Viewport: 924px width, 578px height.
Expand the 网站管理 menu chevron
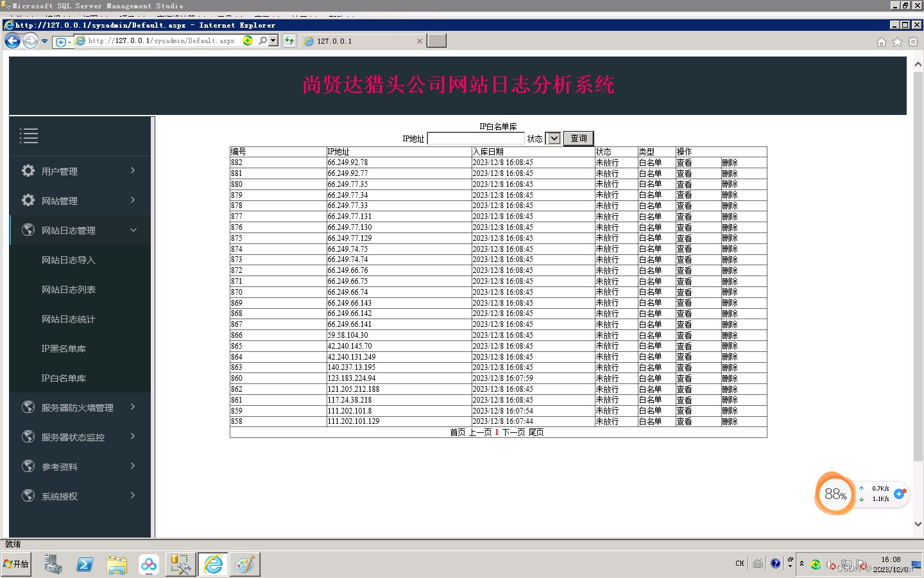tap(133, 200)
